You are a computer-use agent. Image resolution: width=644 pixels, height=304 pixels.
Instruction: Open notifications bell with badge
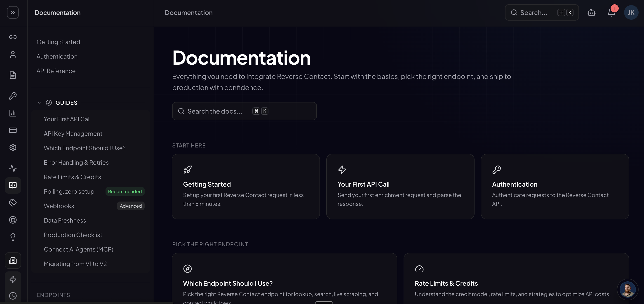[611, 12]
